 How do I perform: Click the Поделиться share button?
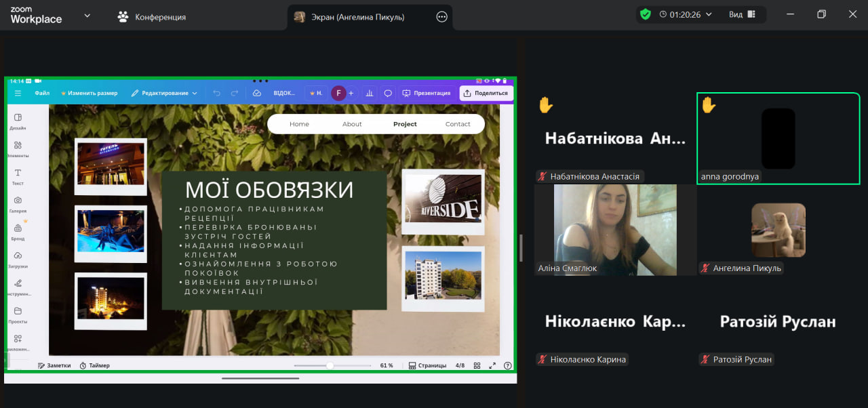point(486,94)
